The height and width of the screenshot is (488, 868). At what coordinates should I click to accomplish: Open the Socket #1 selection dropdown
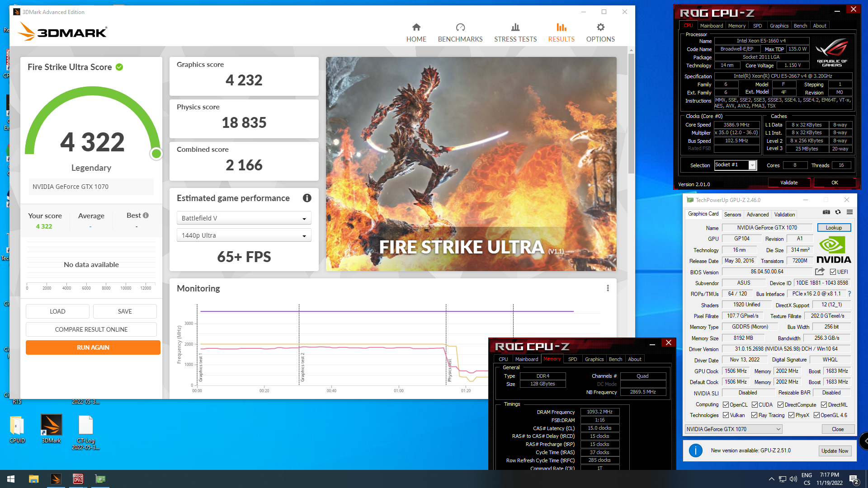point(735,165)
